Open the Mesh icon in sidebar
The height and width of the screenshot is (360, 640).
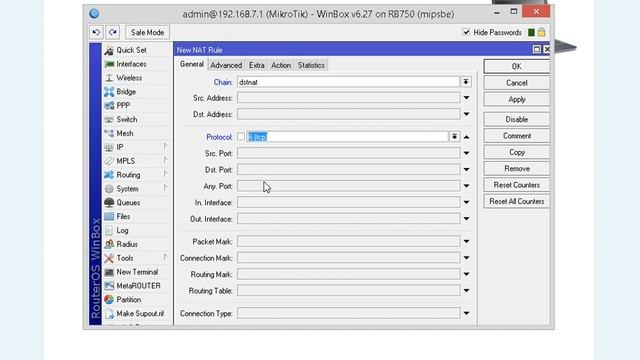pos(109,133)
